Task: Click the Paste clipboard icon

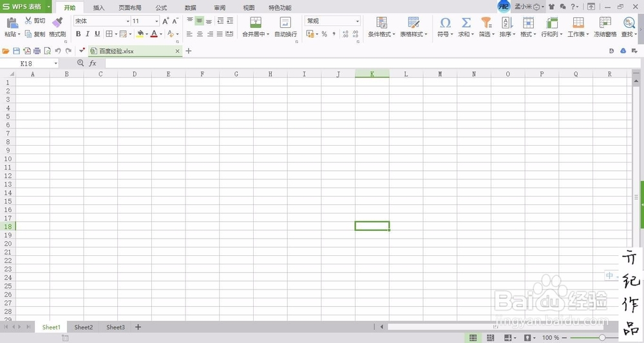Action: tap(12, 23)
